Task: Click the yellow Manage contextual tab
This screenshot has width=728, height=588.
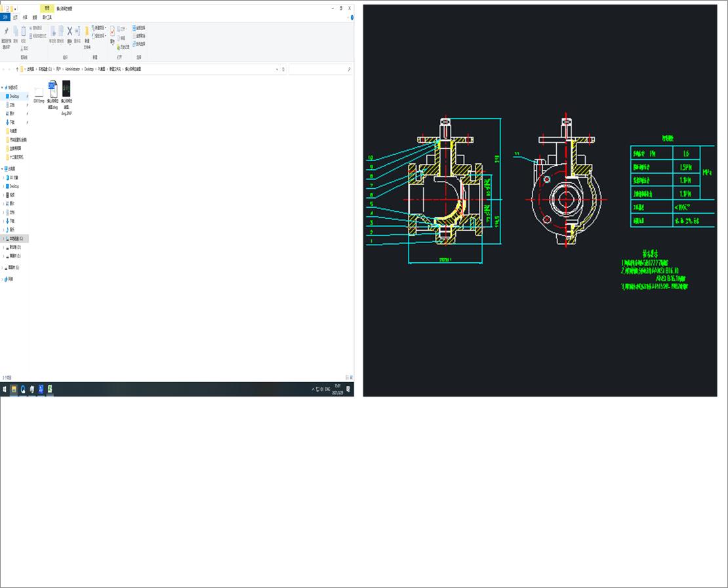Action: click(47, 9)
